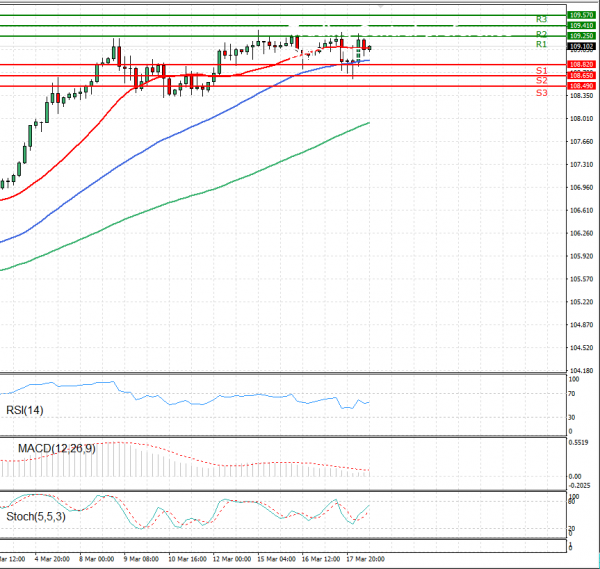
Task: Click the 106.610 price axis value
Action: point(582,210)
